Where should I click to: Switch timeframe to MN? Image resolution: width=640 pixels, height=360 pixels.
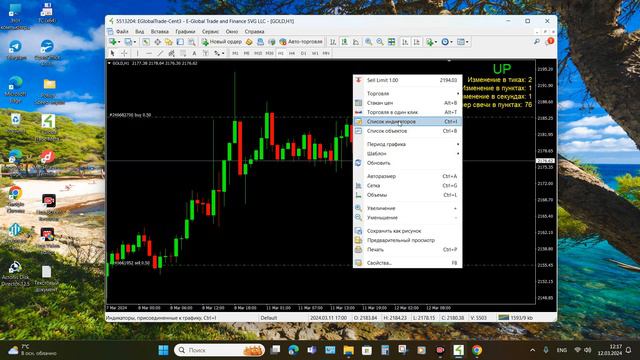point(326,53)
